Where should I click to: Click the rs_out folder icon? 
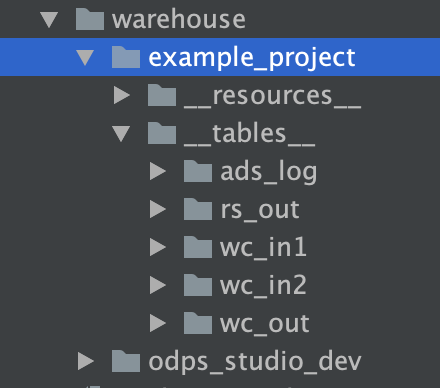(x=198, y=209)
